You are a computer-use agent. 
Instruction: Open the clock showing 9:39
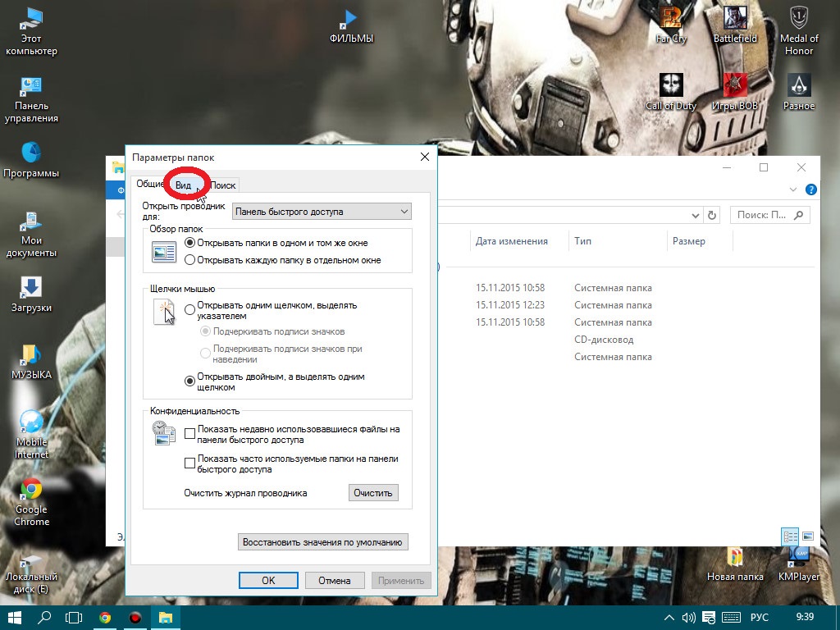tap(805, 617)
